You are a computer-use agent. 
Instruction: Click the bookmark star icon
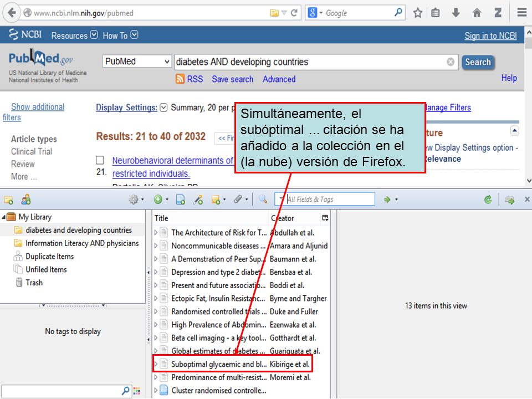418,13
